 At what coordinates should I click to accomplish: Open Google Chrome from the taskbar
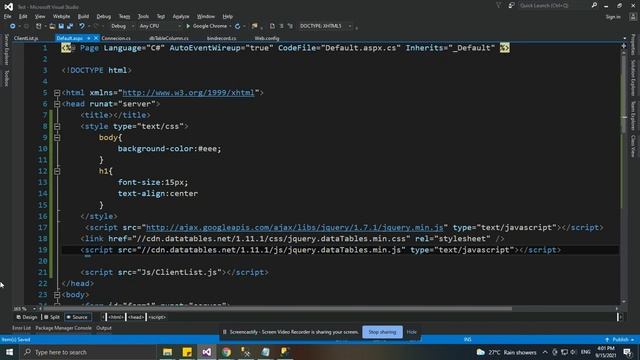227,352
